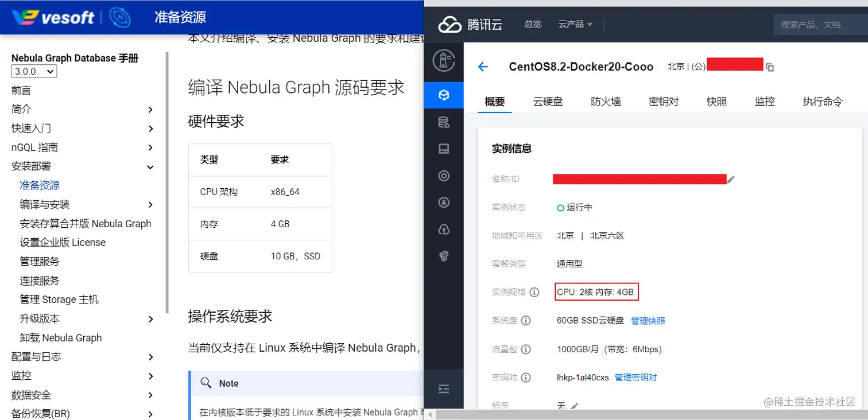Click the lhkp-1al40cxs key value

click(583, 378)
